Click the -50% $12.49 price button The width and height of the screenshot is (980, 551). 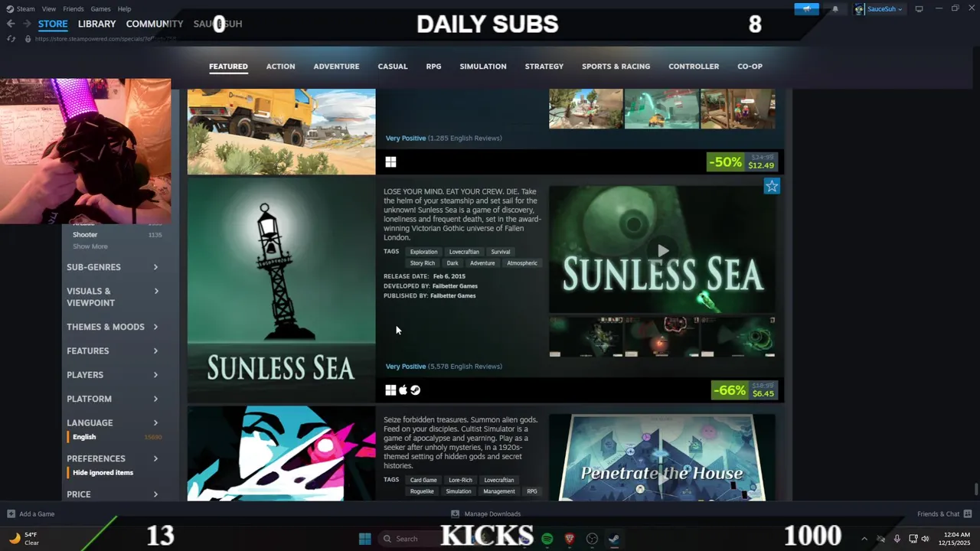740,161
